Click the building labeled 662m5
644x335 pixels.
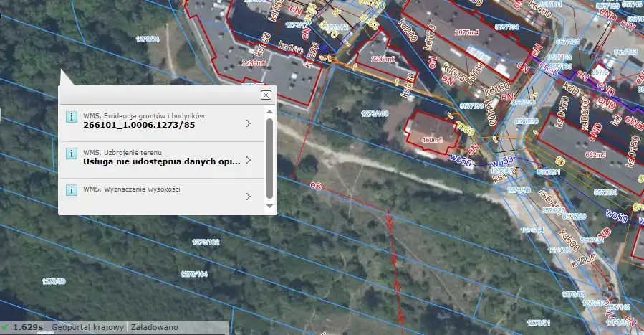point(596,153)
